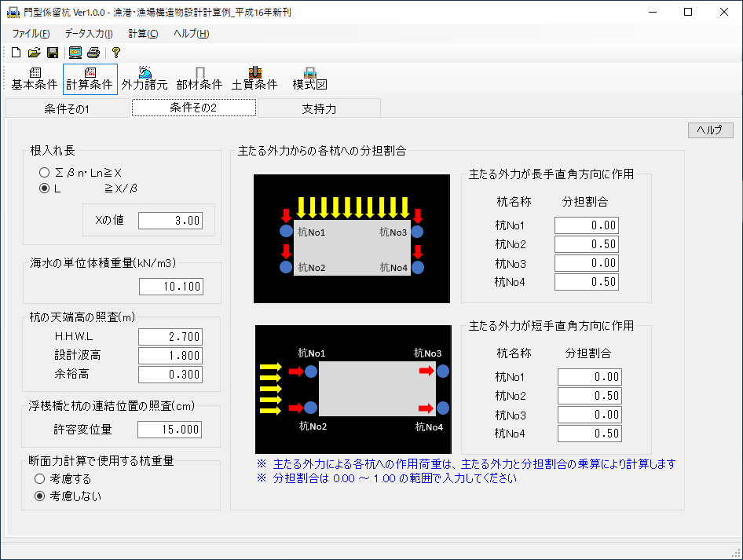Switch to the 支持力 tab
Image resolution: width=743 pixels, height=560 pixels.
click(x=319, y=109)
